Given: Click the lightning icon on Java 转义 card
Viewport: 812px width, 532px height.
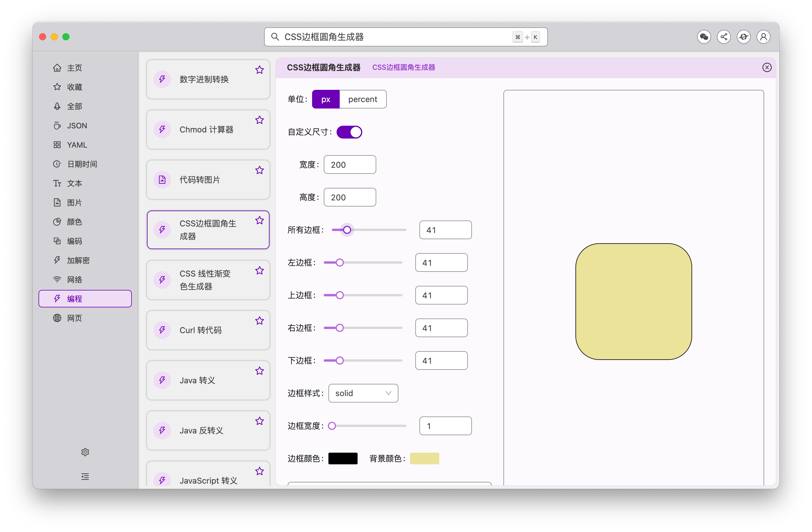Looking at the screenshot, I should click(162, 380).
